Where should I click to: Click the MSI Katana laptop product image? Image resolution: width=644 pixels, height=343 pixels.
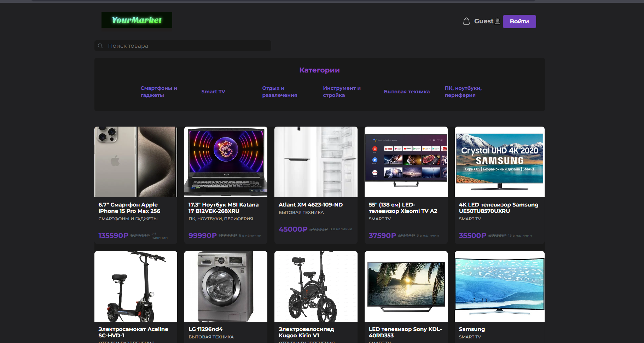pyautogui.click(x=226, y=162)
